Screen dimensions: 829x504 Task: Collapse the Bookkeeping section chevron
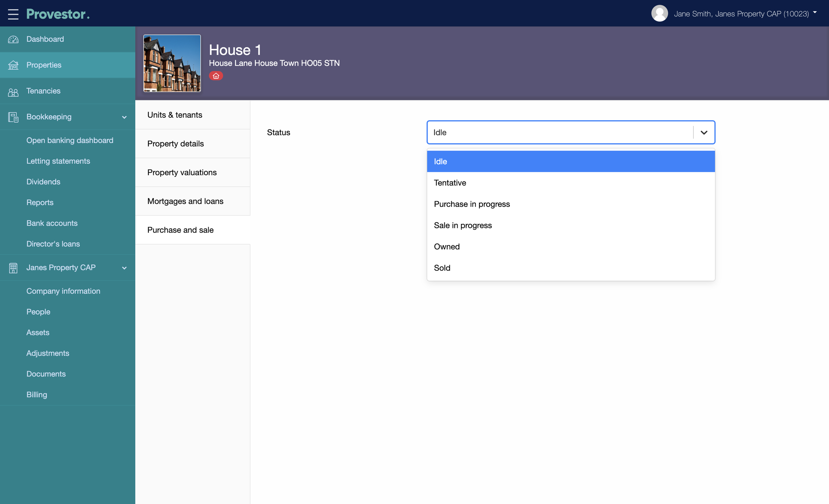pos(124,117)
